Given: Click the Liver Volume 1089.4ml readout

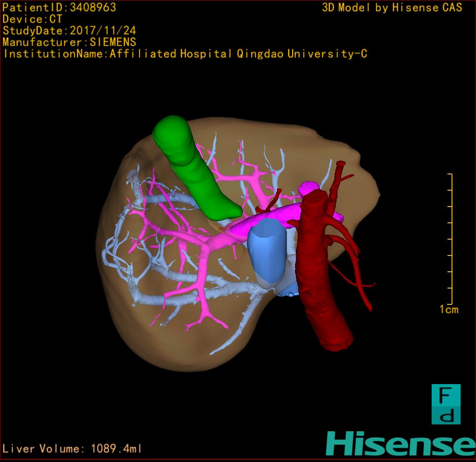Looking at the screenshot, I should 72,449.
